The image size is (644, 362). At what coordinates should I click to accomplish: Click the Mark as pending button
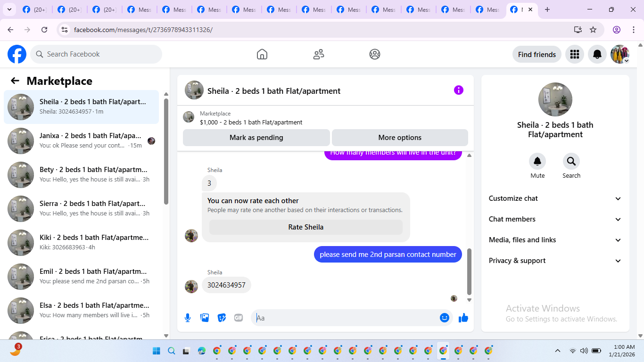[x=256, y=138]
